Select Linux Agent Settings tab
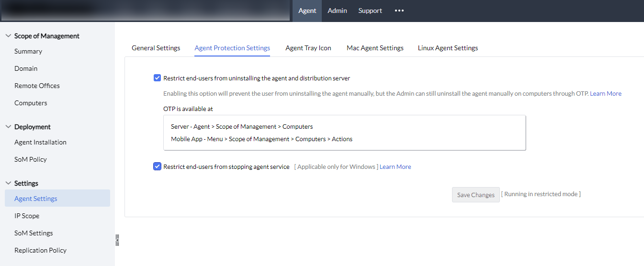This screenshot has height=266, width=644. (448, 48)
